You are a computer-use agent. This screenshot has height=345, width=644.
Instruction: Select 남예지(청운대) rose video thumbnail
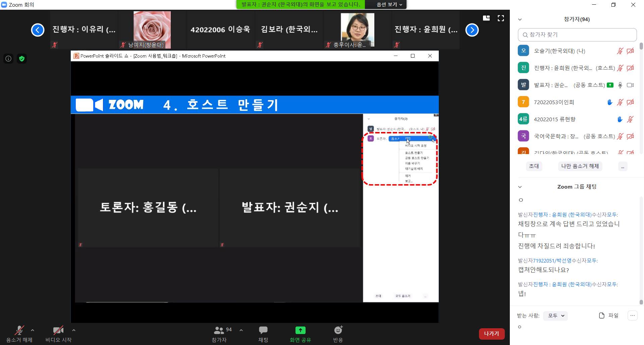152,30
